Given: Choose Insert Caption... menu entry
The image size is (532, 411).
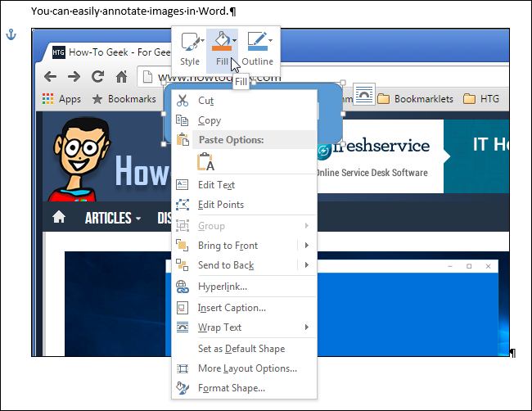Looking at the screenshot, I should 244,308.
